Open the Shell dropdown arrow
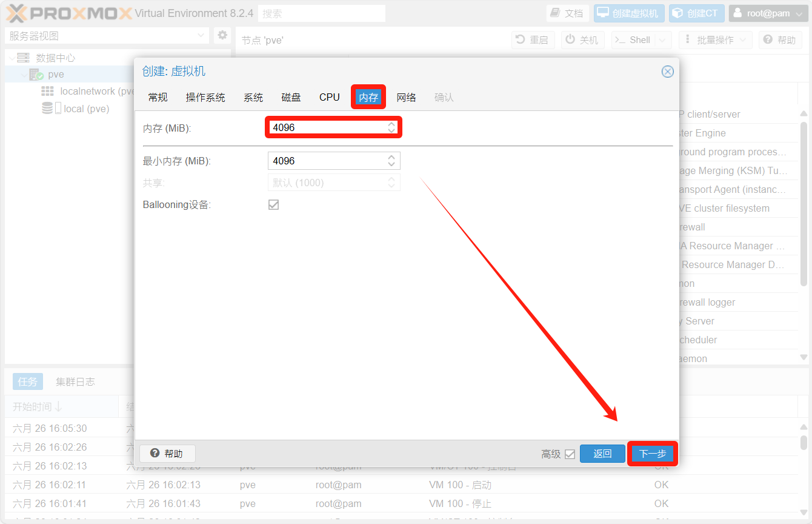The height and width of the screenshot is (524, 812). click(663, 40)
